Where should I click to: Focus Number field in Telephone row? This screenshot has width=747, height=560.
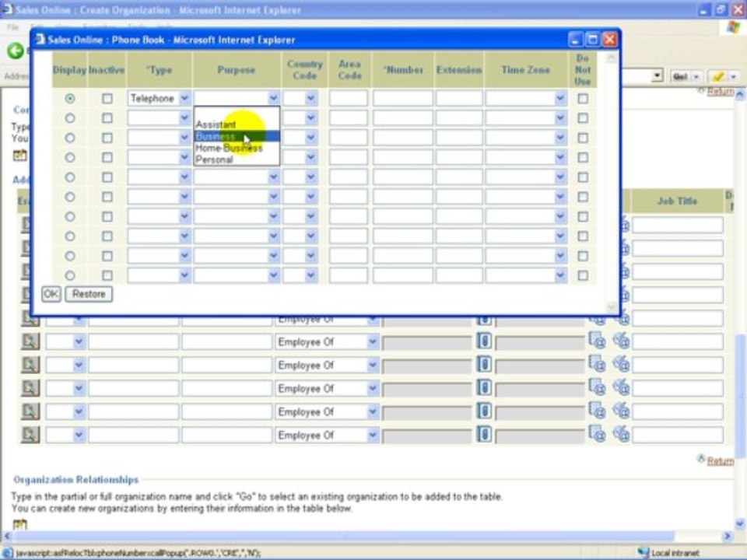click(402, 99)
